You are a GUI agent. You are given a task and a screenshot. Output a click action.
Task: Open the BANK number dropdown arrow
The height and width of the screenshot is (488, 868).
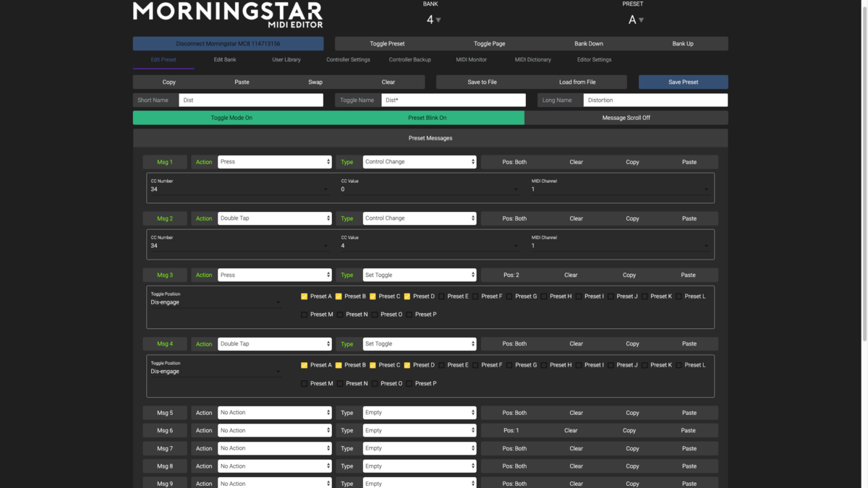pos(438,20)
